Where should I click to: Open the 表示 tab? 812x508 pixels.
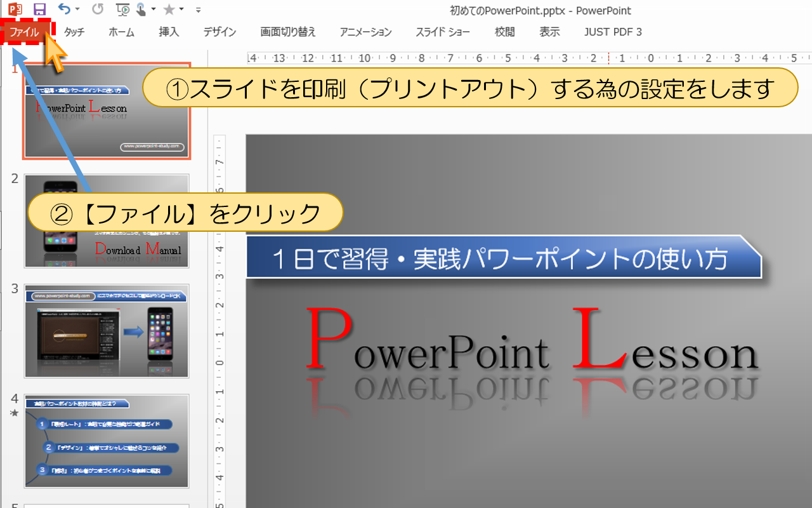[x=549, y=32]
